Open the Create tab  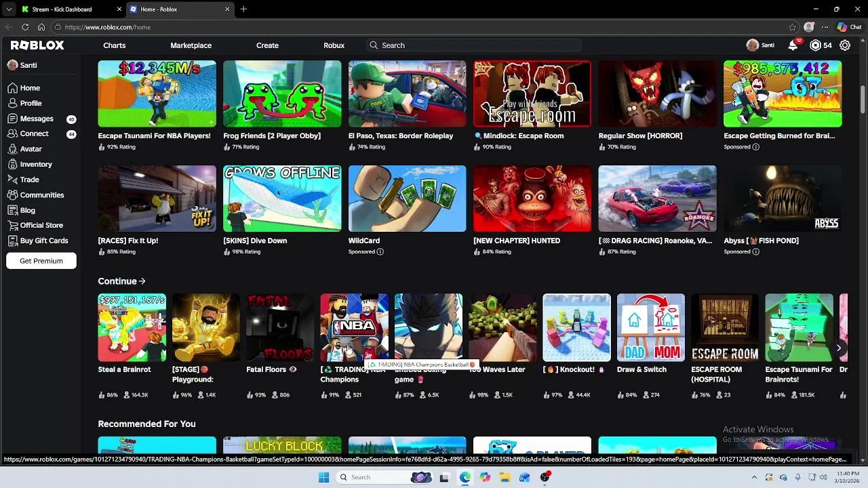(267, 45)
